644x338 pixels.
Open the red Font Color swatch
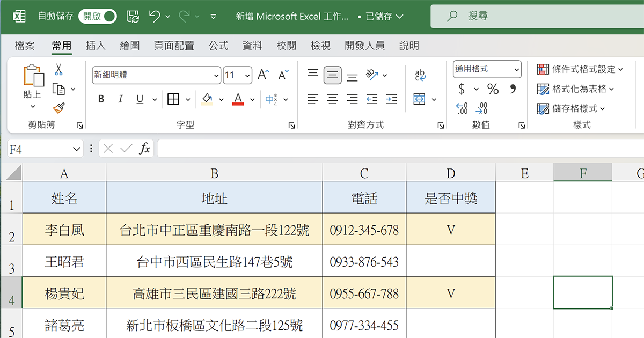tap(238, 99)
